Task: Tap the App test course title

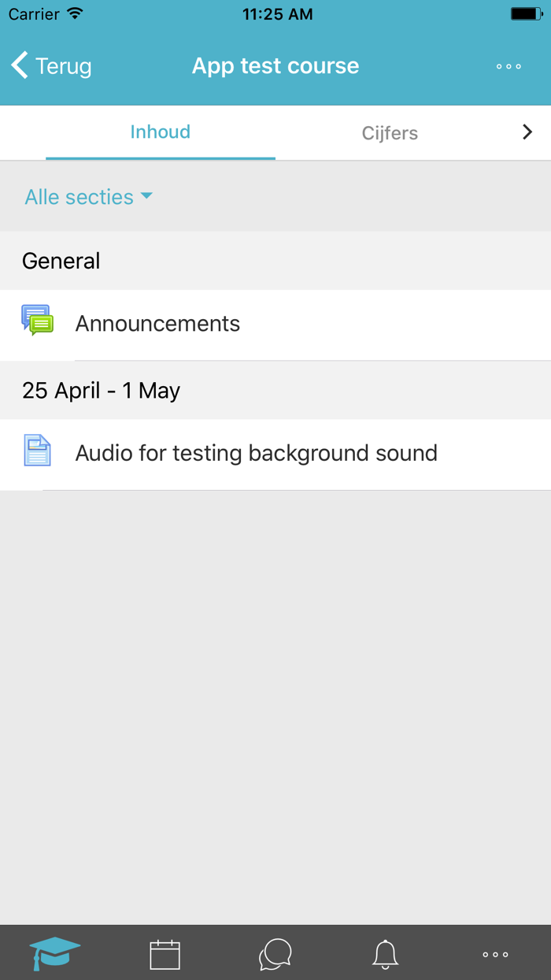Action: click(275, 66)
